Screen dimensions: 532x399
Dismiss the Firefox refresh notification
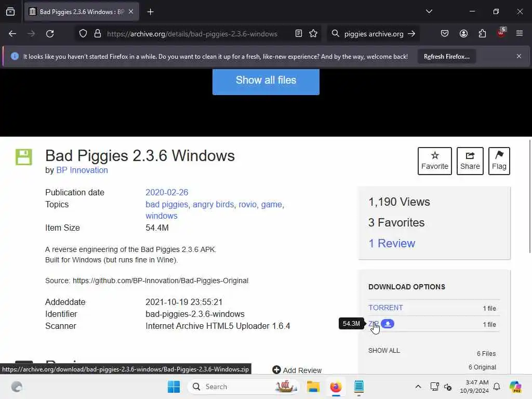[519, 56]
